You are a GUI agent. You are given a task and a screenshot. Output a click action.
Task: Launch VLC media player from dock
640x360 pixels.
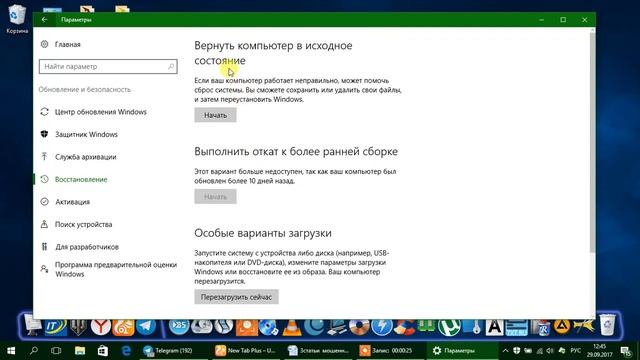click(x=292, y=327)
